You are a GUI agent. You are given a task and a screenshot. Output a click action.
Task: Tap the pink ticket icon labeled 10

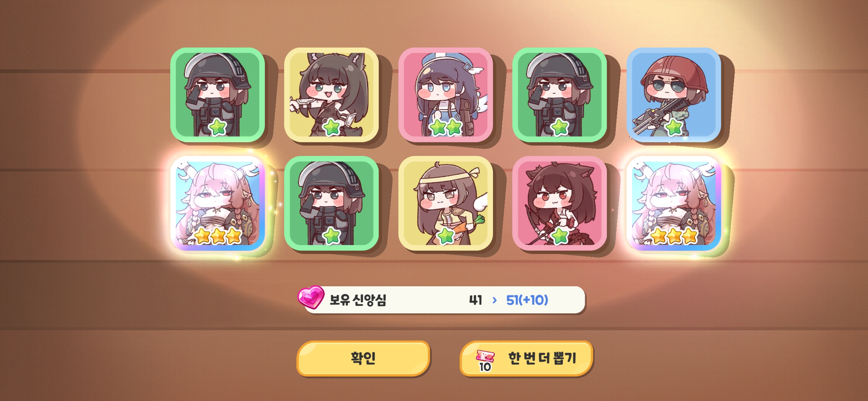point(485,360)
